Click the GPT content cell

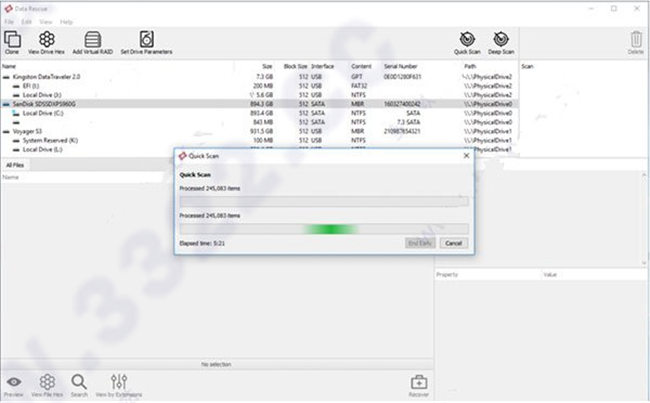click(357, 77)
